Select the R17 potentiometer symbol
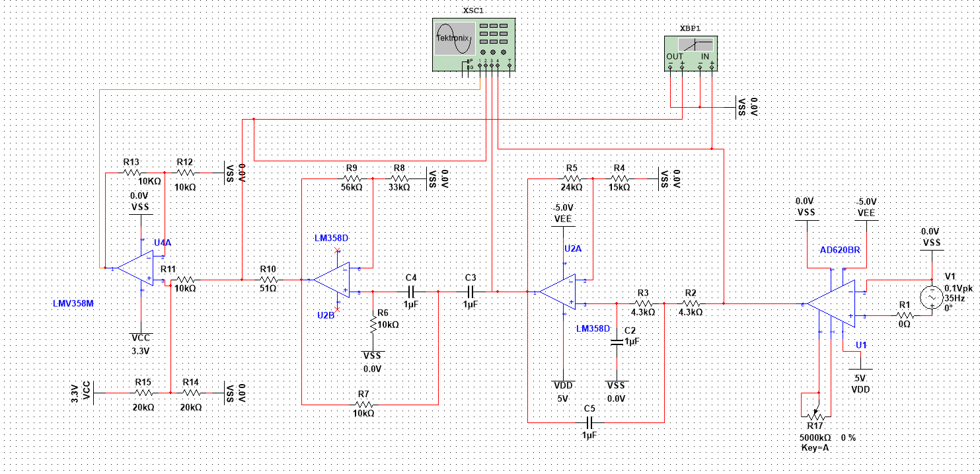Image resolution: width=980 pixels, height=474 pixels. pos(817,416)
